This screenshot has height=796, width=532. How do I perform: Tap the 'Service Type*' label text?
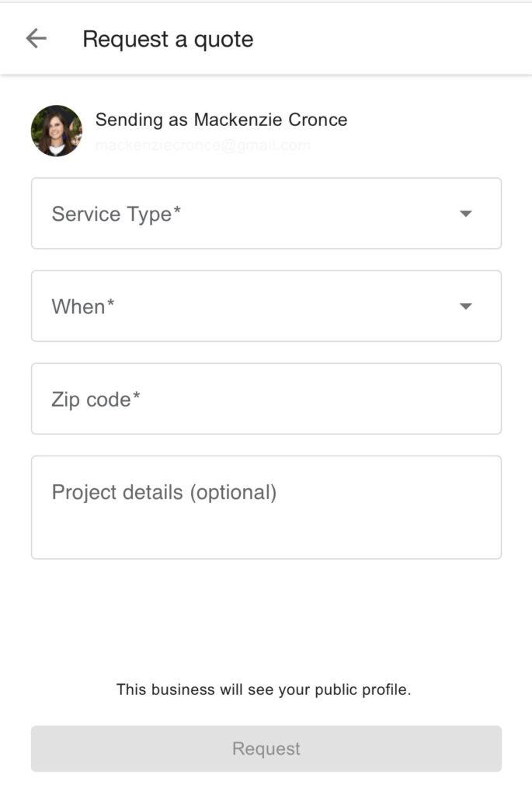tap(116, 215)
